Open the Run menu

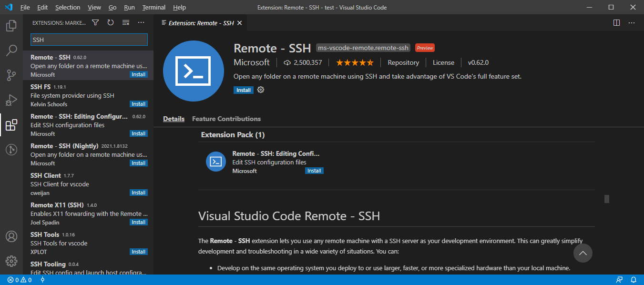tap(129, 8)
